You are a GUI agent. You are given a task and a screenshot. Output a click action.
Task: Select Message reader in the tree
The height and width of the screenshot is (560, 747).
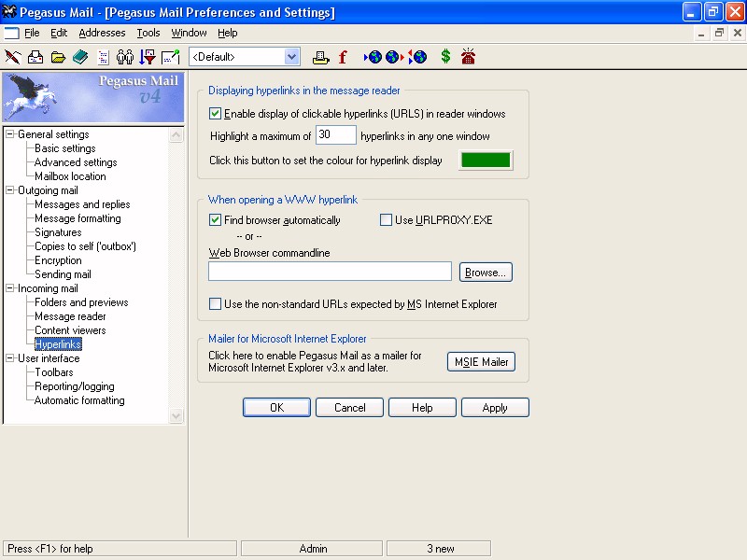71,316
